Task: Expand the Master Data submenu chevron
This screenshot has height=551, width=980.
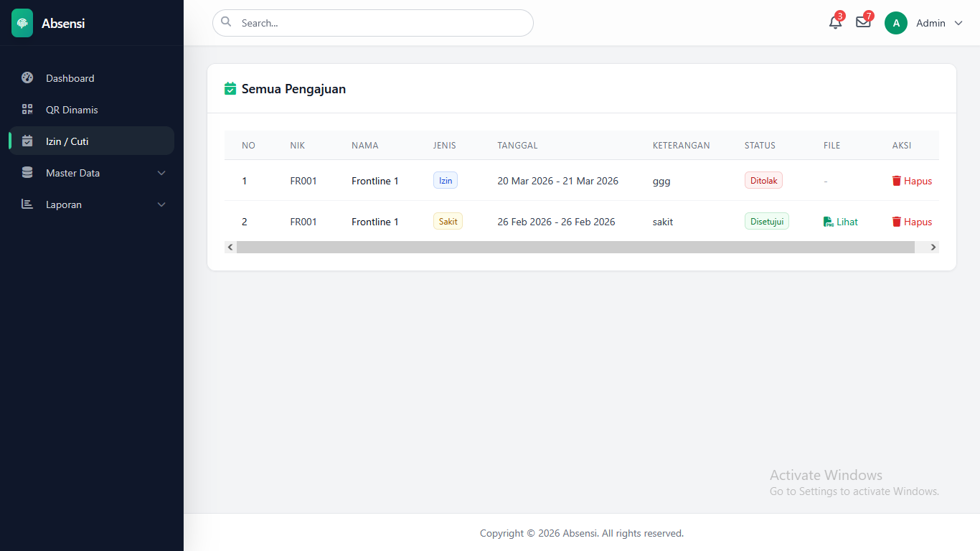Action: tap(161, 173)
